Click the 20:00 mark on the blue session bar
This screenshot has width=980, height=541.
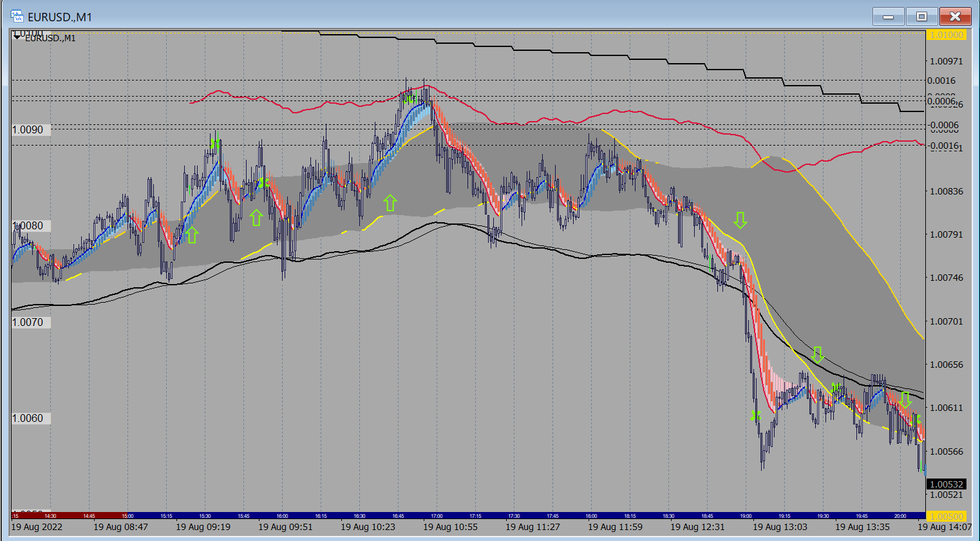[x=900, y=516]
